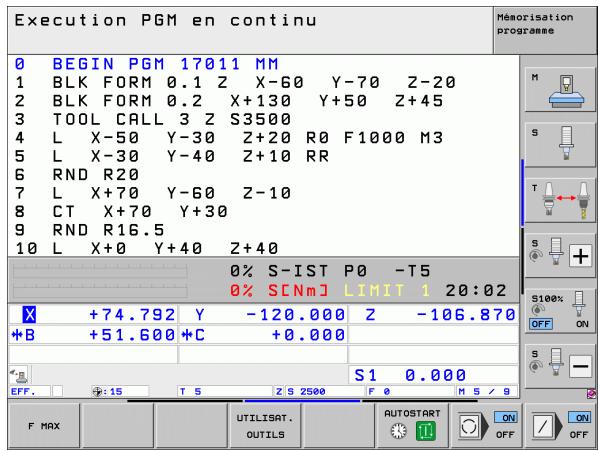The image size is (598, 451).
Task: Click the vertical blue scrollbar indicator
Action: [x=522, y=193]
